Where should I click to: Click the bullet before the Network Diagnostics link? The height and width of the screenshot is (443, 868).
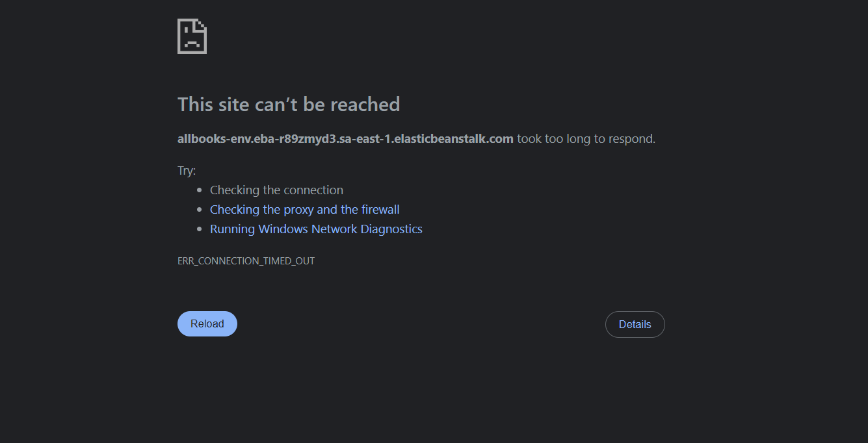pos(200,229)
